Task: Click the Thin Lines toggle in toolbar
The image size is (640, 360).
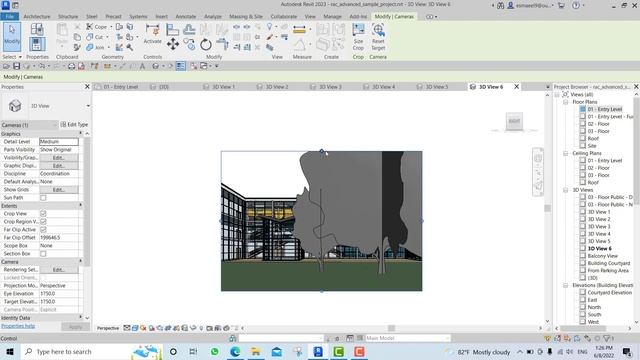Action: 180,66
